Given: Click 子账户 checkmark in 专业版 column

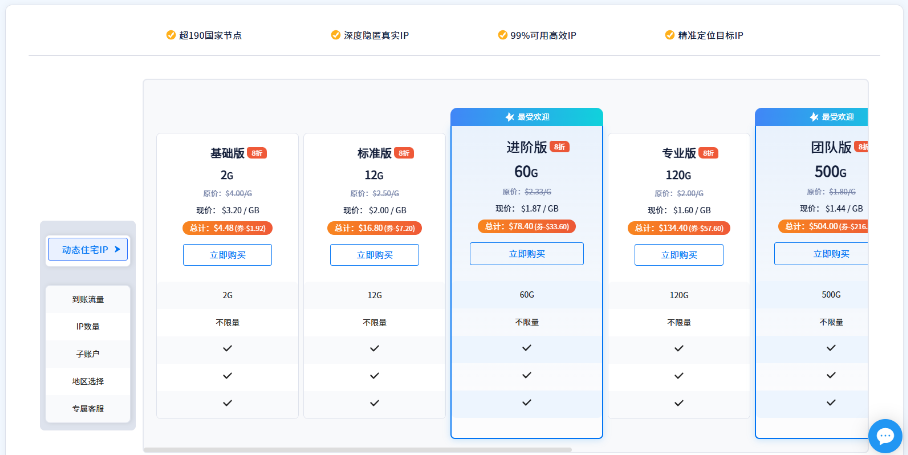Looking at the screenshot, I should tap(679, 348).
